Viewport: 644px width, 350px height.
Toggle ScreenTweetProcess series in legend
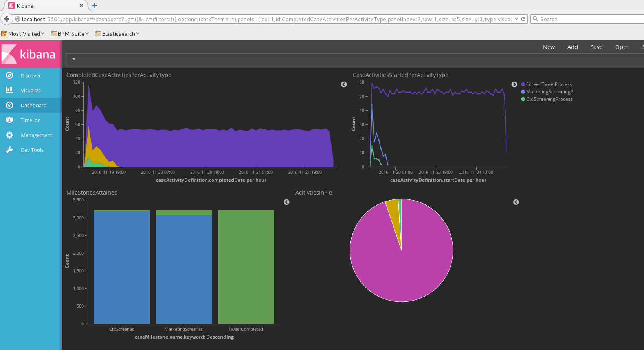[x=549, y=84]
